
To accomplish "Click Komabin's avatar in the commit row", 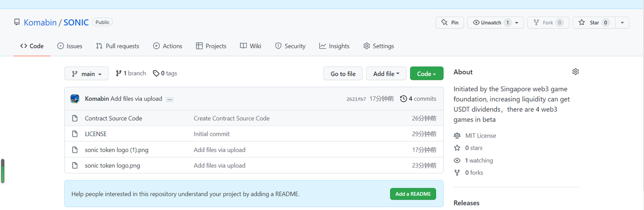I will coord(75,99).
